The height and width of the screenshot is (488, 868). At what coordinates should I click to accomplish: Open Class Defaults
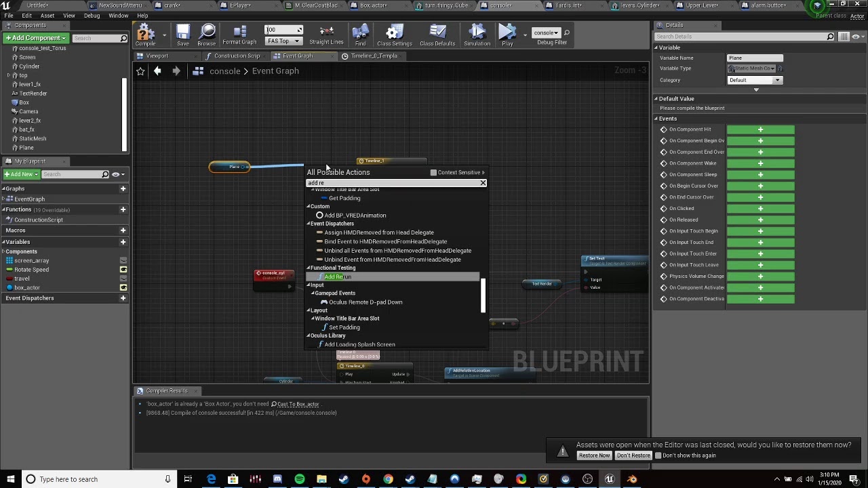(437, 35)
